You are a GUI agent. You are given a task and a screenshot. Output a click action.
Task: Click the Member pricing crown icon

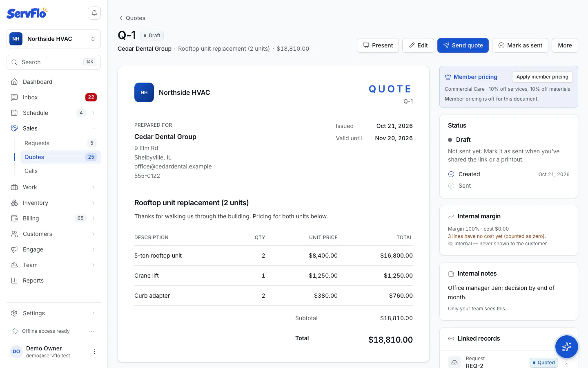[x=448, y=77]
